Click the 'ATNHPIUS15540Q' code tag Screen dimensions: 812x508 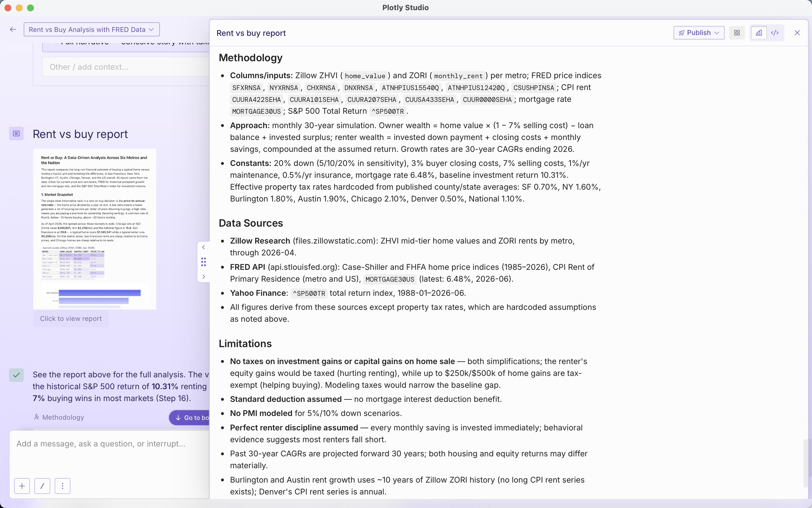point(410,88)
